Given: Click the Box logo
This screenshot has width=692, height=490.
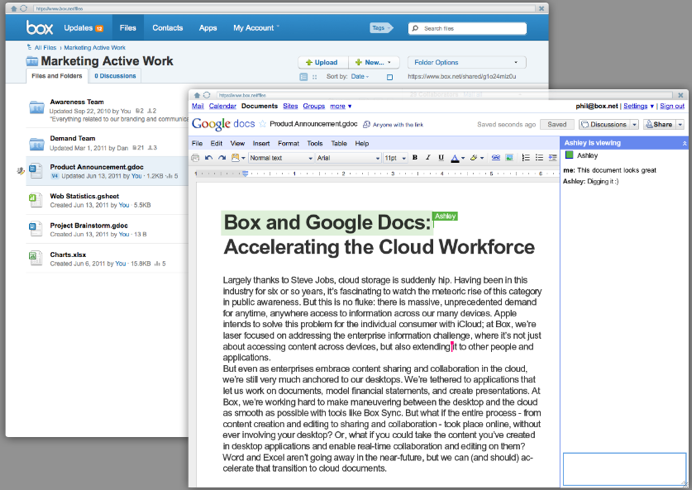Looking at the screenshot, I should [x=39, y=28].
